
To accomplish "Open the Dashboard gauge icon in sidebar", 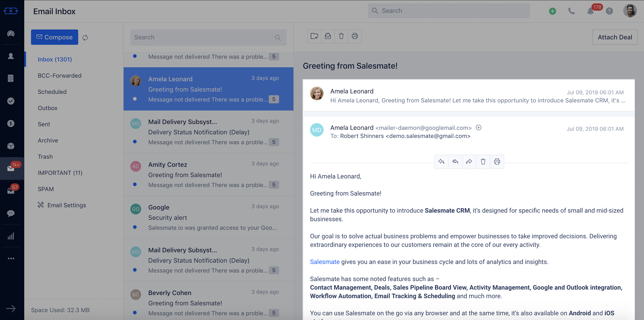I will point(11,33).
